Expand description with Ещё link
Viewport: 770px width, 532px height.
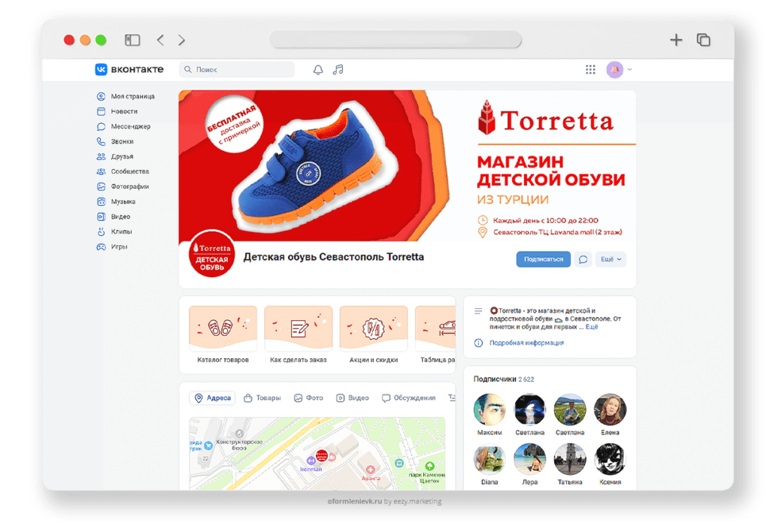click(592, 327)
